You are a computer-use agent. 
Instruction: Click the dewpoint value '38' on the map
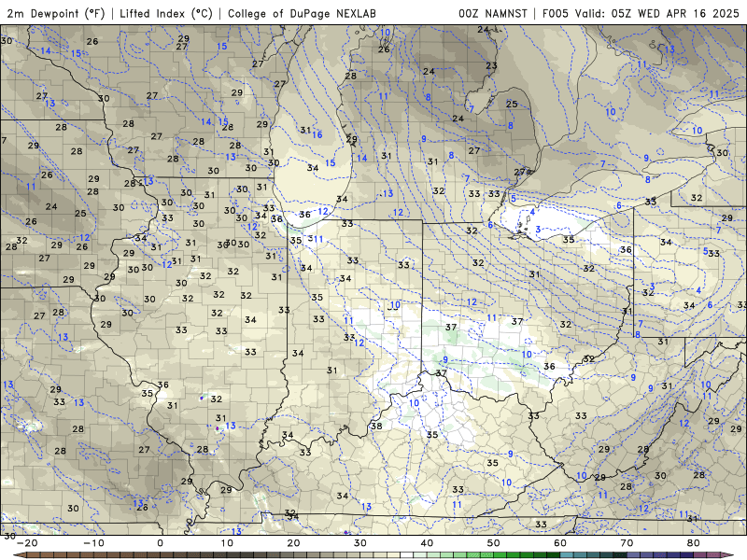(x=376, y=426)
